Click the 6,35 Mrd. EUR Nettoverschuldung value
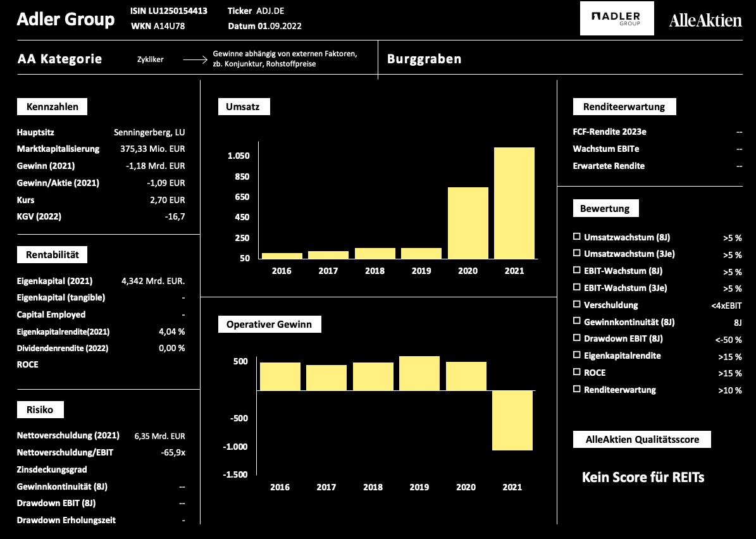 click(159, 436)
